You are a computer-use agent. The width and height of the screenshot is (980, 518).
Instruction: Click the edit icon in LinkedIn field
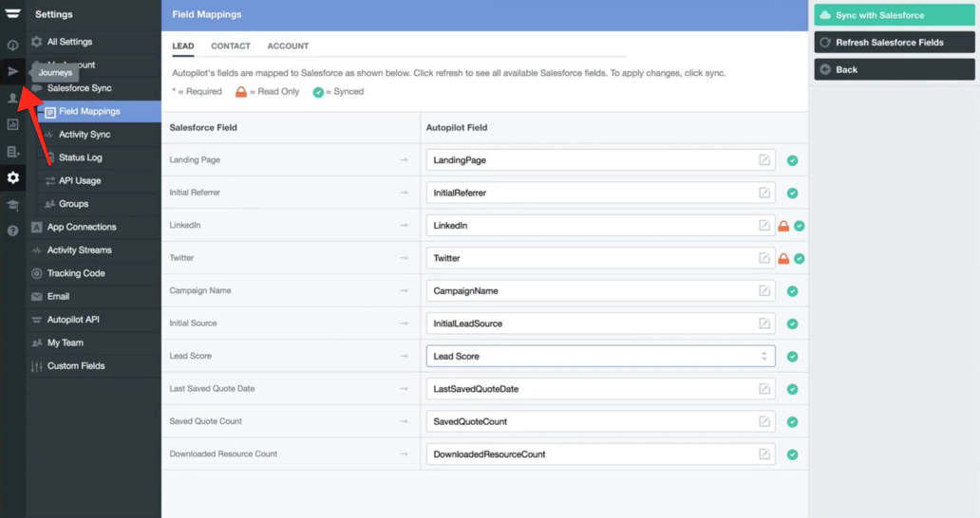[764, 225]
